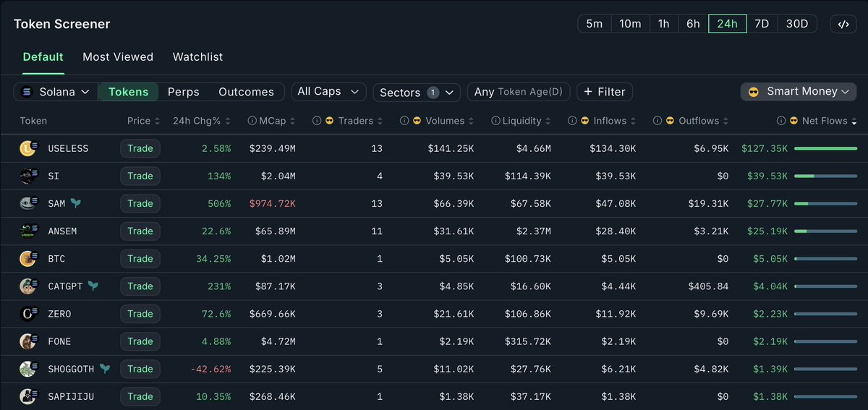Click the info icon beside Net Flows header
This screenshot has height=410, width=868.
781,121
